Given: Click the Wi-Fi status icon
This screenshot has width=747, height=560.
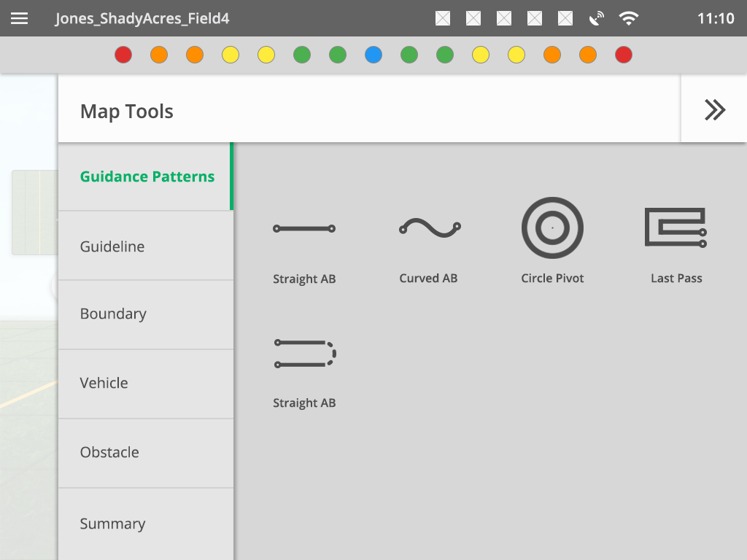Looking at the screenshot, I should click(x=628, y=18).
